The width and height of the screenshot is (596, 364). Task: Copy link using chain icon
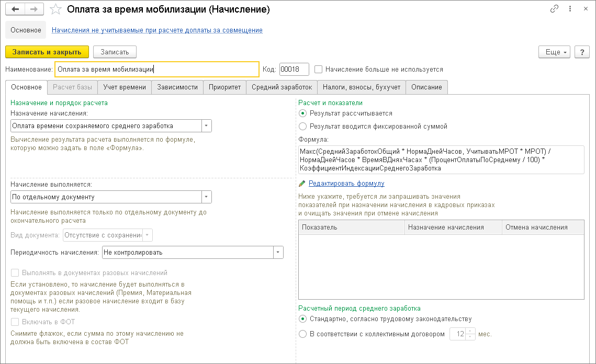coord(554,9)
